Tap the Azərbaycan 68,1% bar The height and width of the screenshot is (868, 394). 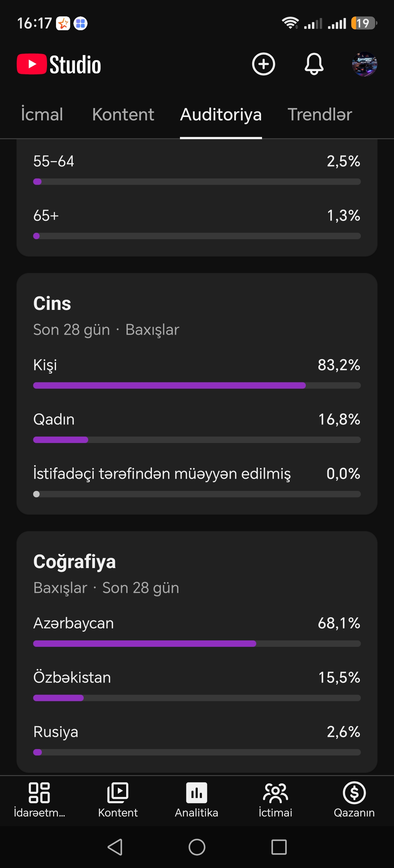(x=197, y=644)
